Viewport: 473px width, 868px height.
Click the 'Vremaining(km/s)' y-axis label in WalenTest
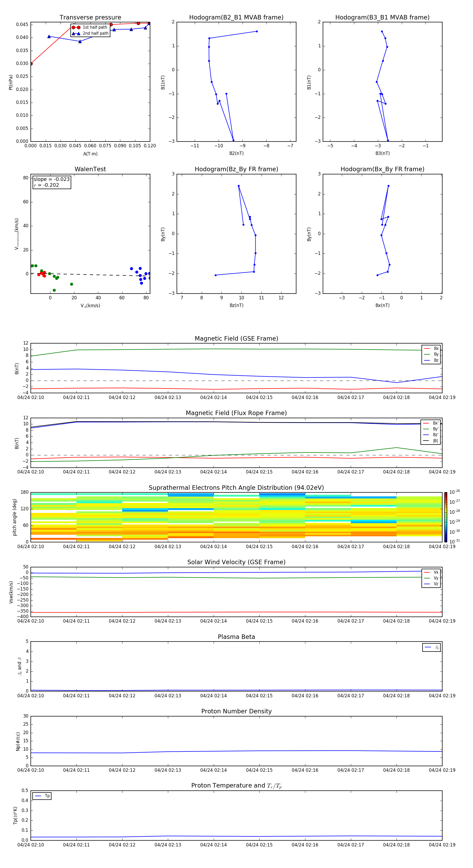[x=17, y=234]
